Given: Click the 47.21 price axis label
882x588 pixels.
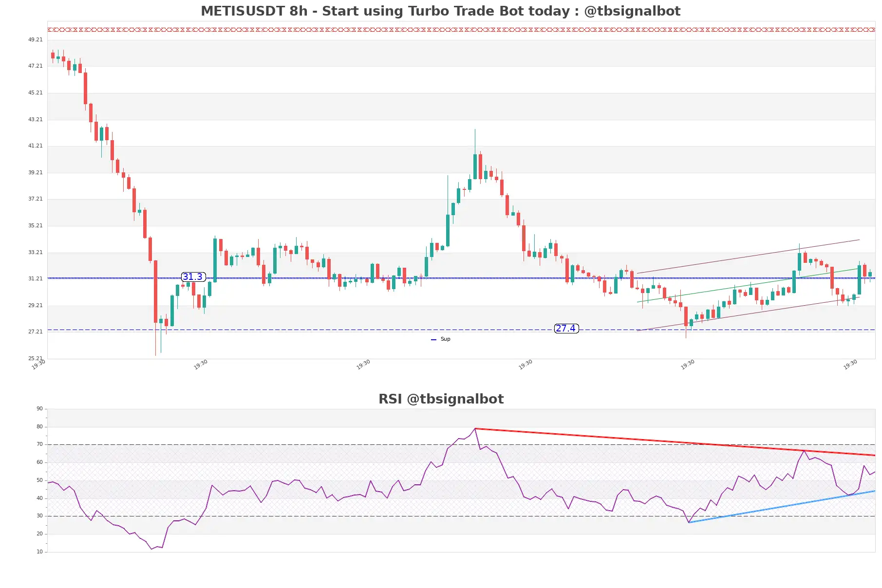Looking at the screenshot, I should click(36, 66).
